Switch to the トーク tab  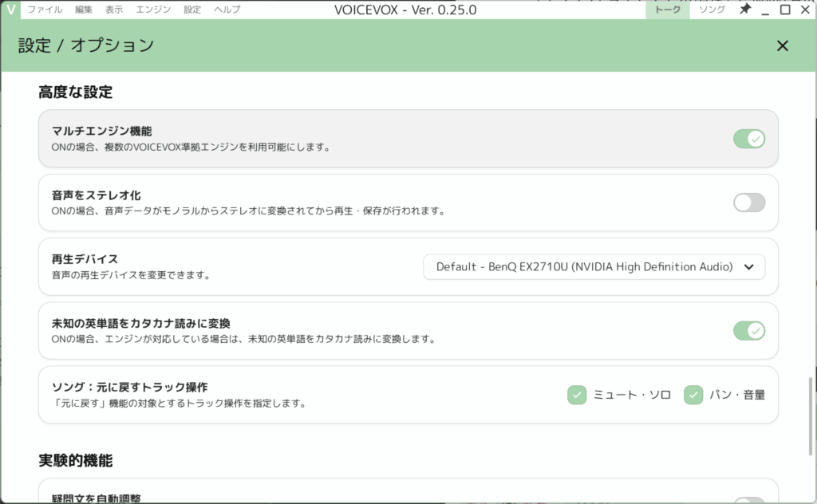click(x=667, y=10)
